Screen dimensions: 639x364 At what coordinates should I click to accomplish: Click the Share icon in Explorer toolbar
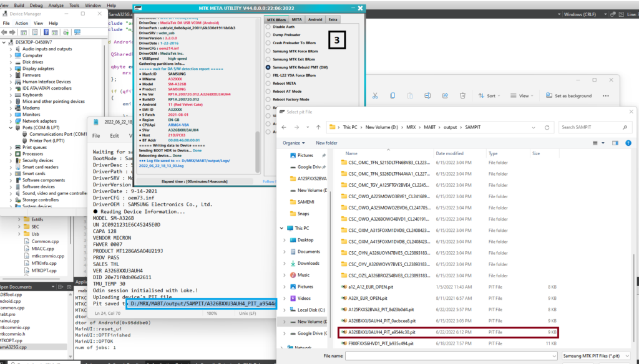(445, 96)
